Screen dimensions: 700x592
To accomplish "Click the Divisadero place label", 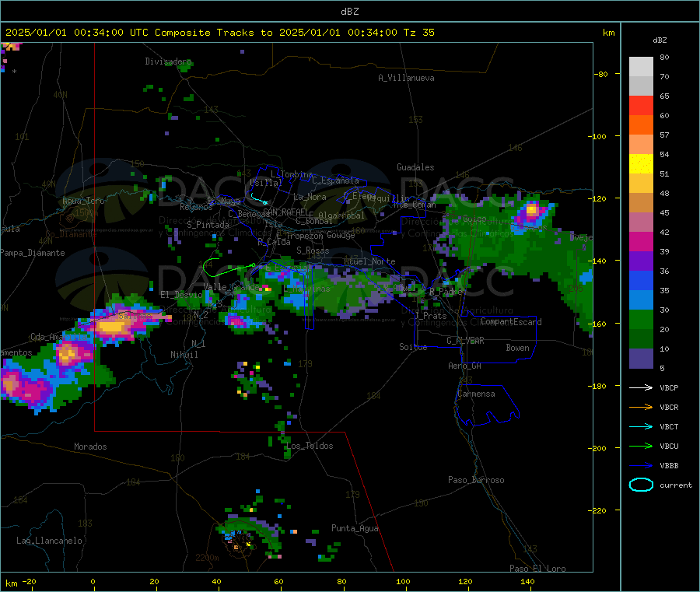I will (168, 61).
